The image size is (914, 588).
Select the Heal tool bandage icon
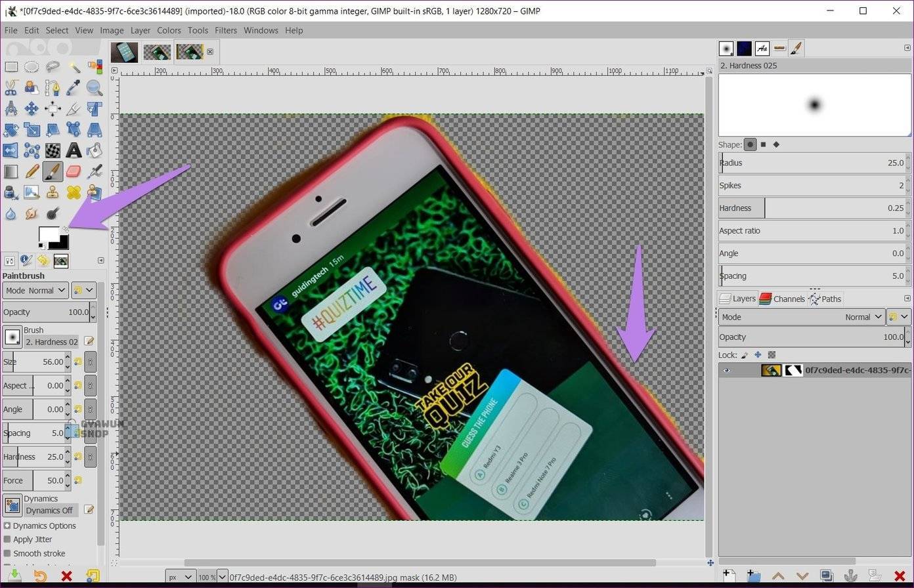click(x=74, y=192)
